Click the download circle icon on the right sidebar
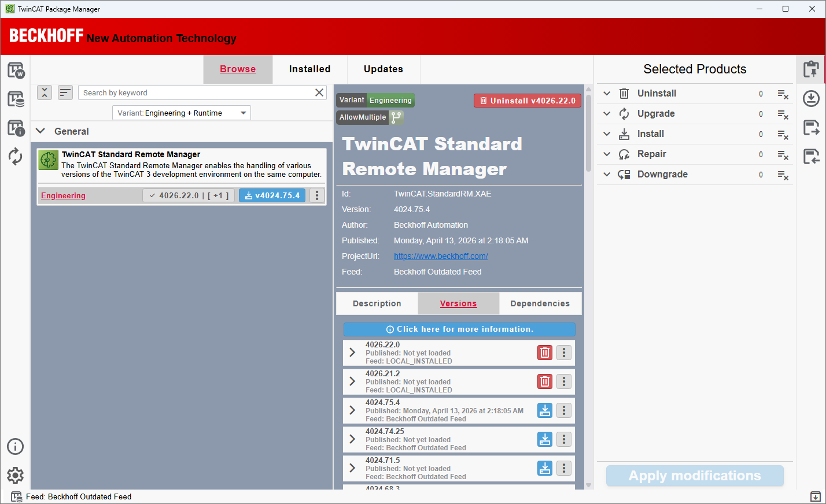826x504 pixels. tap(811, 99)
